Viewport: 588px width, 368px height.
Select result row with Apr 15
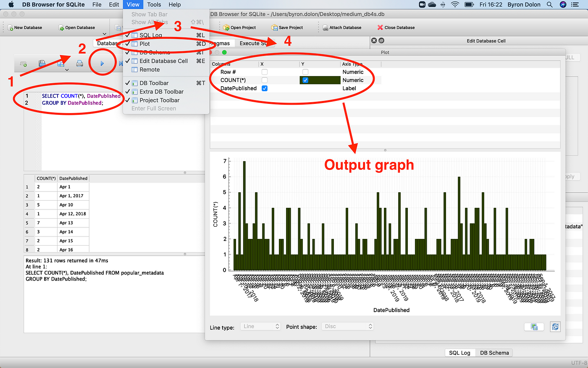pyautogui.click(x=27, y=241)
